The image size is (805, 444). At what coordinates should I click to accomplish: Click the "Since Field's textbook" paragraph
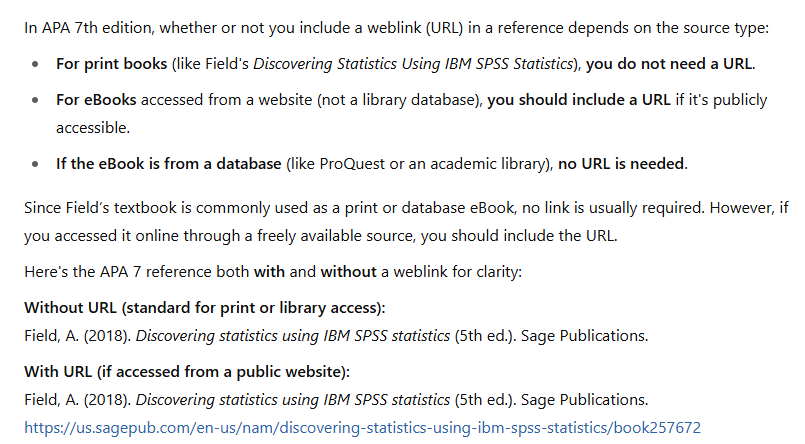click(x=406, y=222)
